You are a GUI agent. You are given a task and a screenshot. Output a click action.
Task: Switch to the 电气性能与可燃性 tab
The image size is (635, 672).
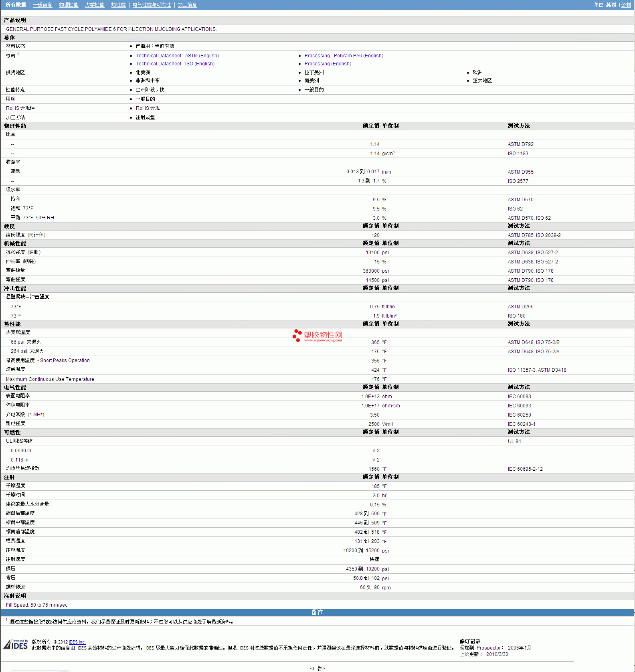[x=152, y=5]
